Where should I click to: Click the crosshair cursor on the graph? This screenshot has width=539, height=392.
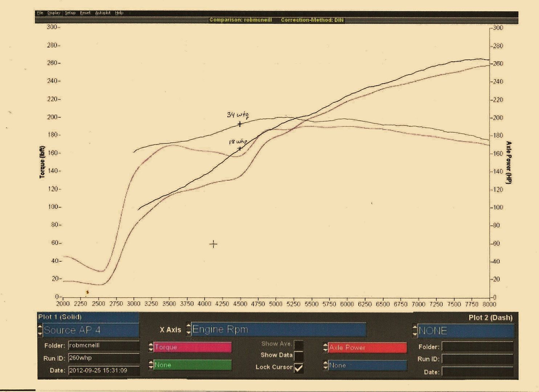213,244
